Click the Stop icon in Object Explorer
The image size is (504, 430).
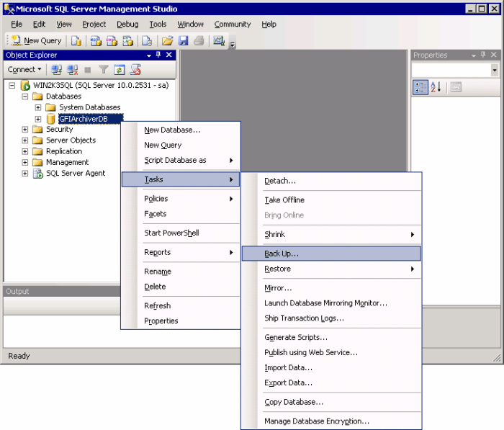[87, 70]
